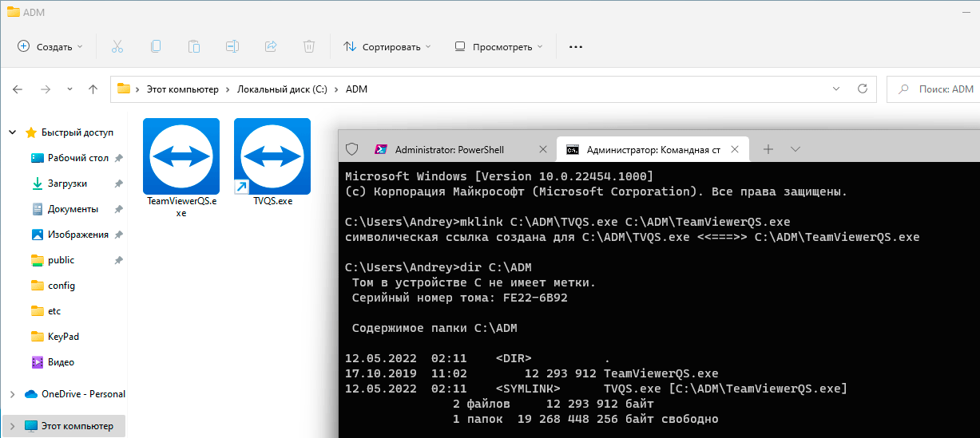The height and width of the screenshot is (438, 980).
Task: Select Видео in the sidebar
Action: [61, 362]
